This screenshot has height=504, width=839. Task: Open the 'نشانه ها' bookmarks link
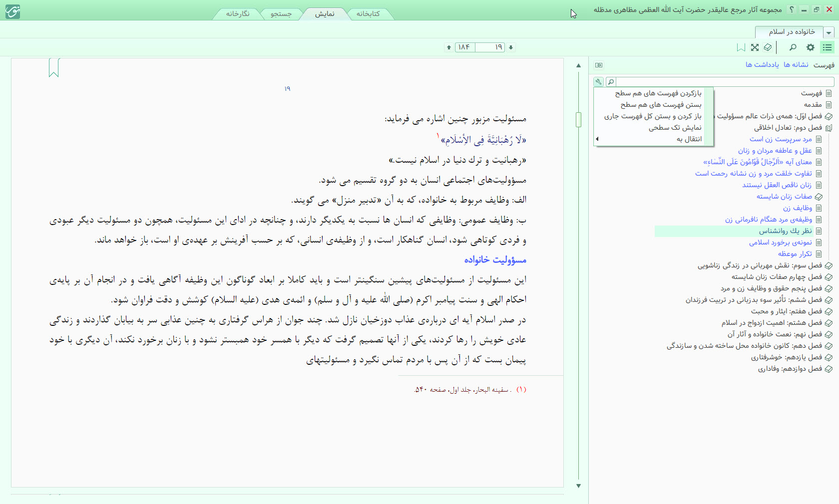796,65
